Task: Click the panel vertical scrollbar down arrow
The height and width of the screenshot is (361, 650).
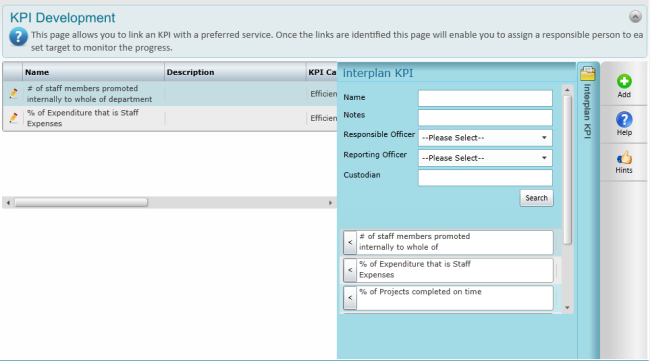Action: point(567,308)
